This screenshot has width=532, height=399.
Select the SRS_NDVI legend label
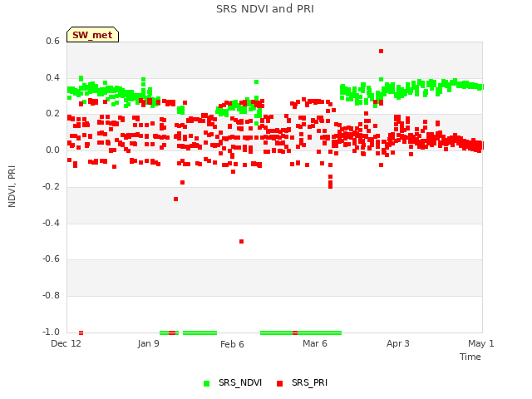pyautogui.click(x=240, y=382)
